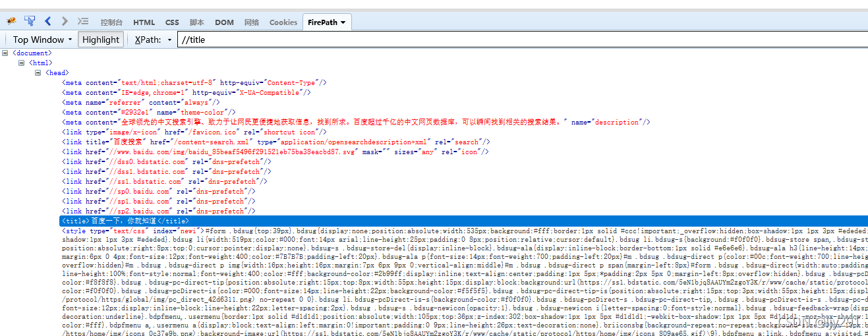Go forward with the right arrow icon
Image resolution: width=868 pixels, height=336 pixels.
pyautogui.click(x=65, y=22)
